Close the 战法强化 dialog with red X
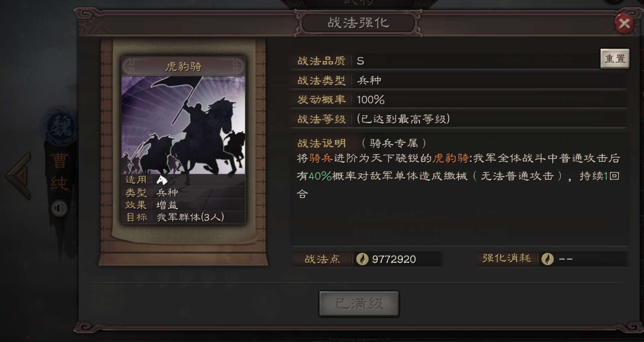Viewport: 644px width, 342px height. point(624,24)
